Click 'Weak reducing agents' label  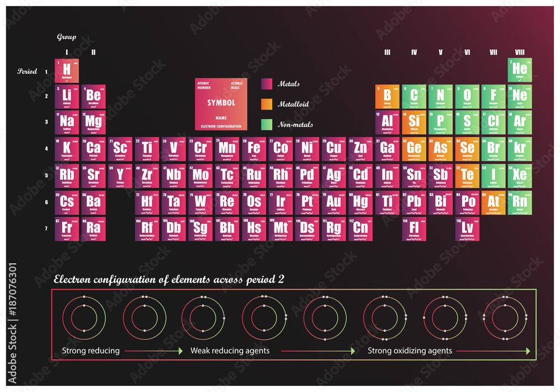(x=230, y=351)
